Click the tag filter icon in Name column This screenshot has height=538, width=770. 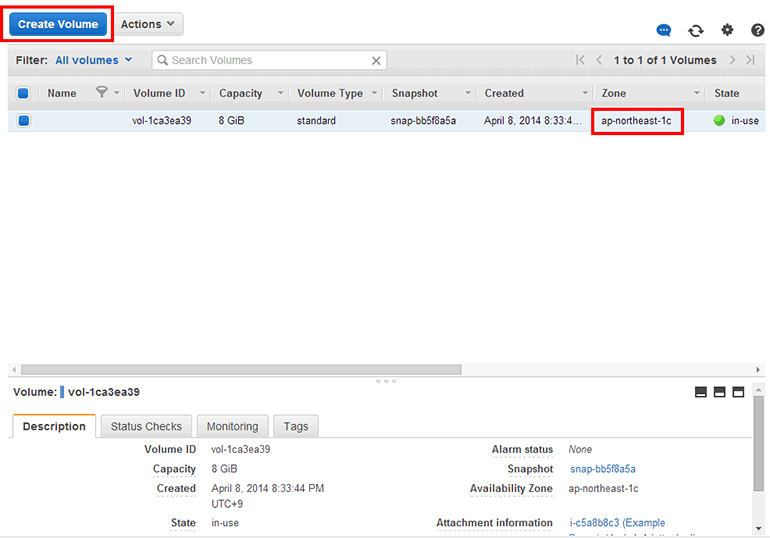pyautogui.click(x=101, y=93)
